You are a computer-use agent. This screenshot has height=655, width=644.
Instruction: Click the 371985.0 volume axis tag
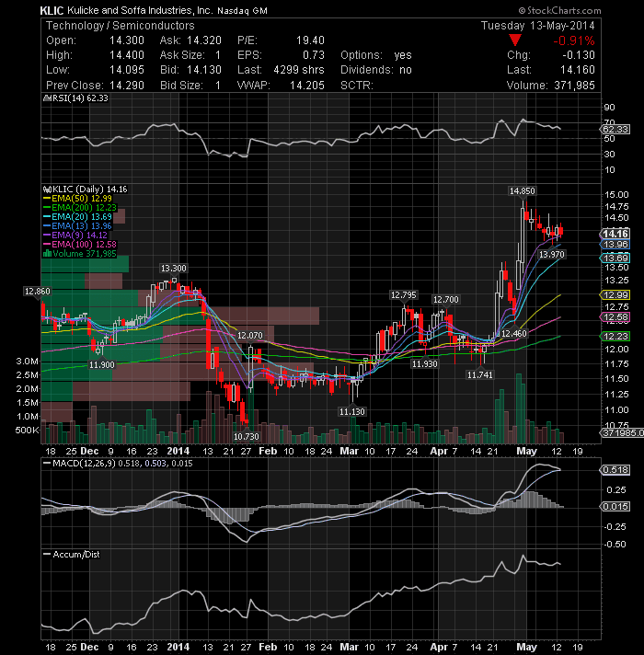623,433
